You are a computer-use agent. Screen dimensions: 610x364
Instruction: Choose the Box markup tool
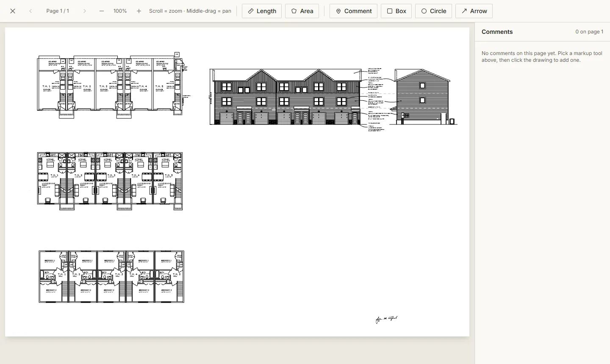coord(396,11)
